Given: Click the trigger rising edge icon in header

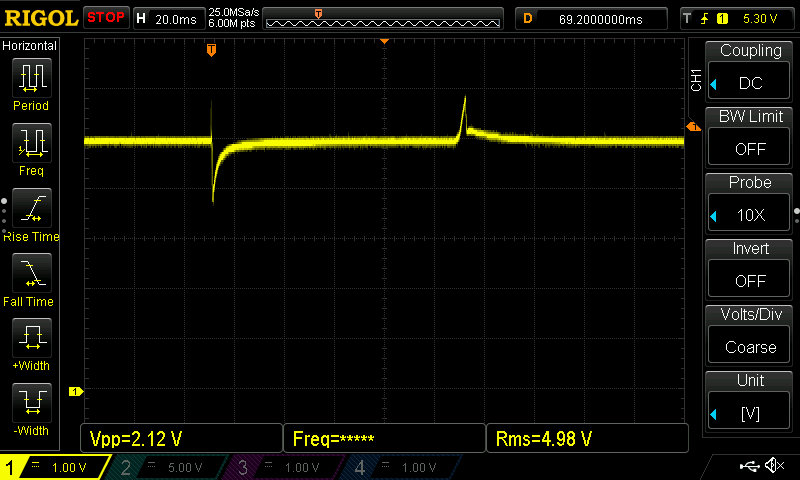Looking at the screenshot, I should point(705,19).
